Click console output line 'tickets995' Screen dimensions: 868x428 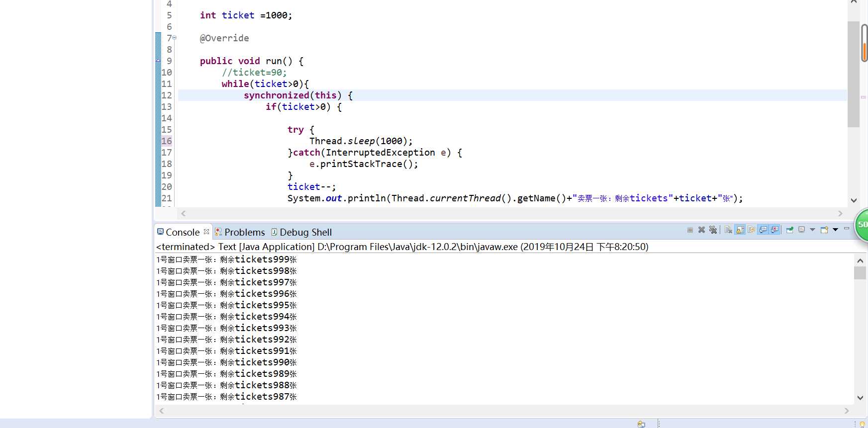226,305
